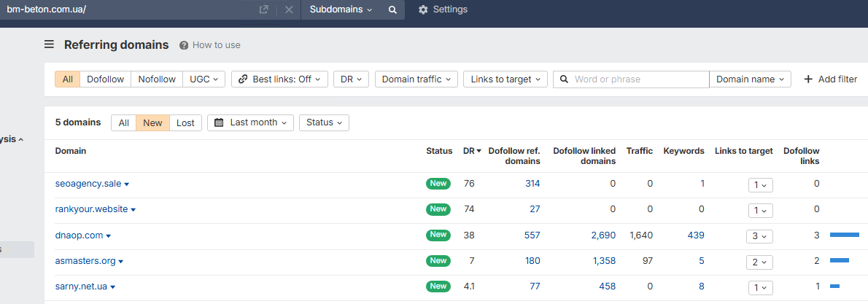Click the plus icon to add filter
This screenshot has height=304, width=868.
click(808, 79)
